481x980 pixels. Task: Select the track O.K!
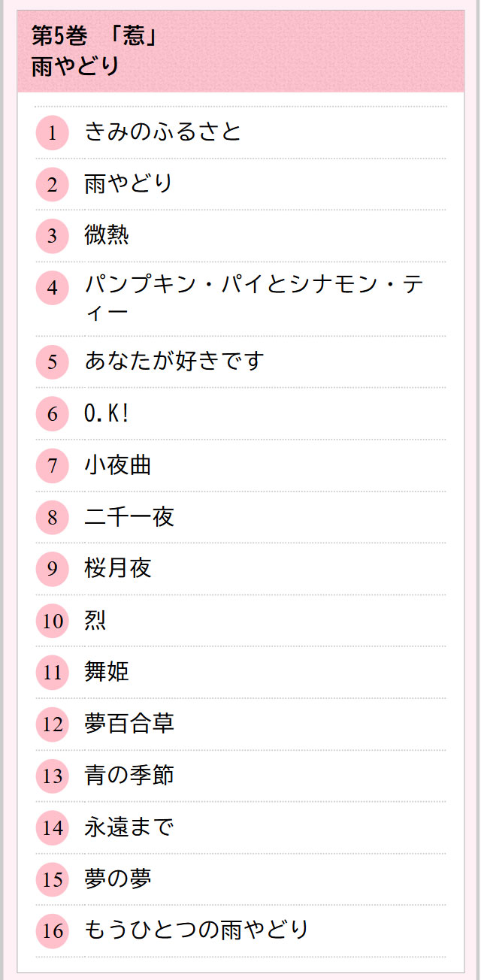click(107, 413)
